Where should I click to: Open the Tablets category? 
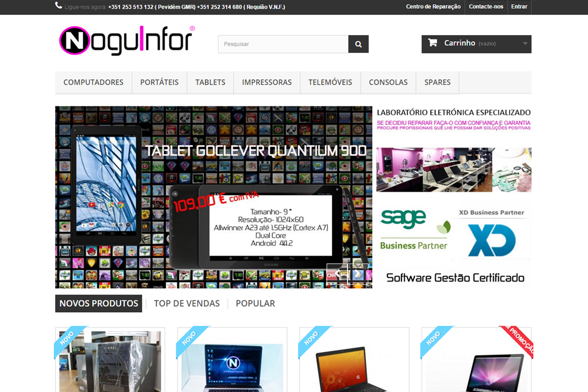(211, 82)
